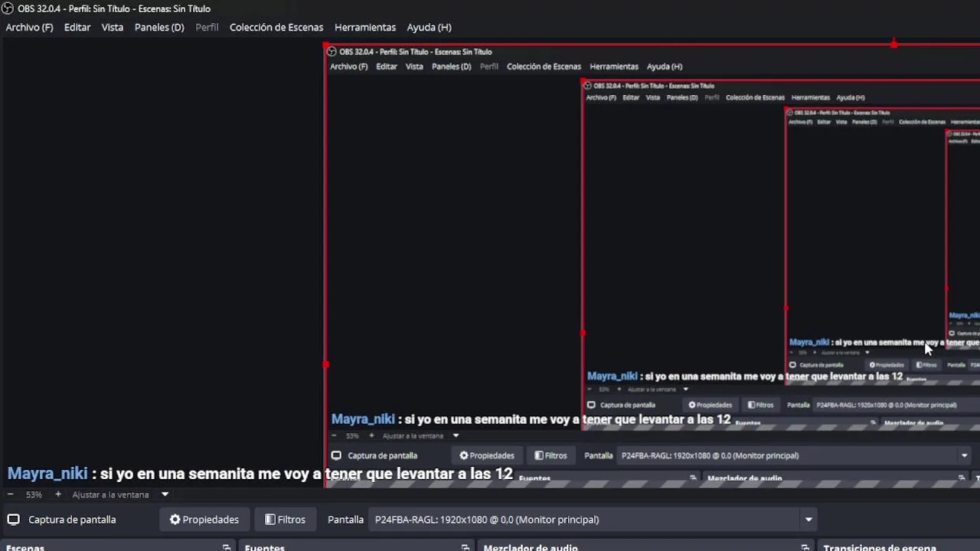Click Herramientas in the largest nested preview copy

(614, 67)
